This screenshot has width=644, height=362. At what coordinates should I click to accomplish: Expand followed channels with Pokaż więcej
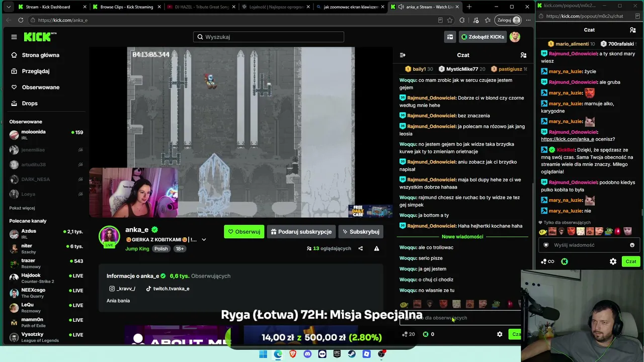tap(22, 208)
